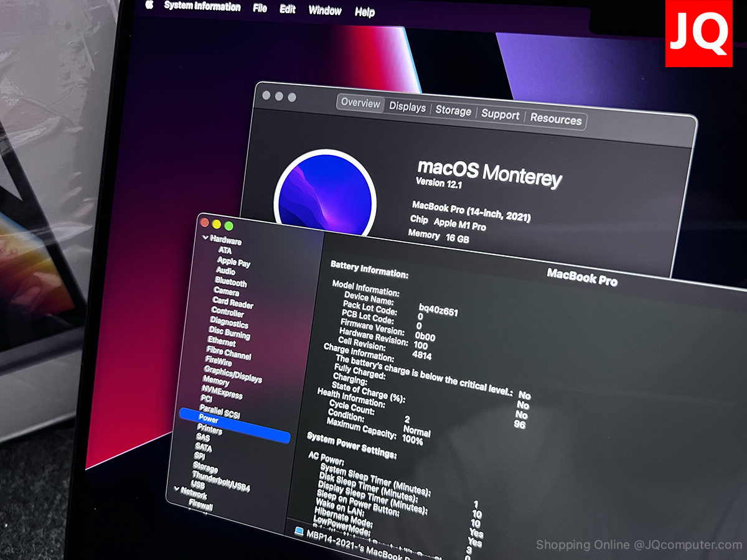This screenshot has height=560, width=747.
Task: Select Storage in the Hardware sidebar list
Action: [205, 467]
